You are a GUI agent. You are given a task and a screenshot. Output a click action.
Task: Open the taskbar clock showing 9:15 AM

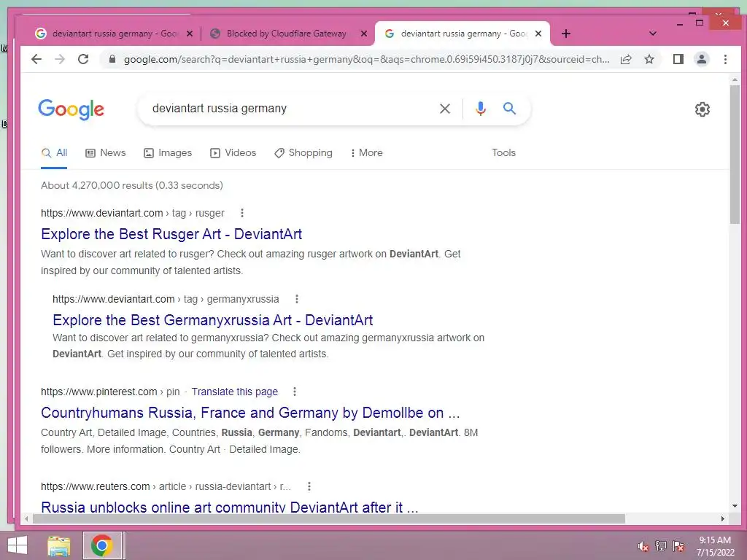[715, 546]
